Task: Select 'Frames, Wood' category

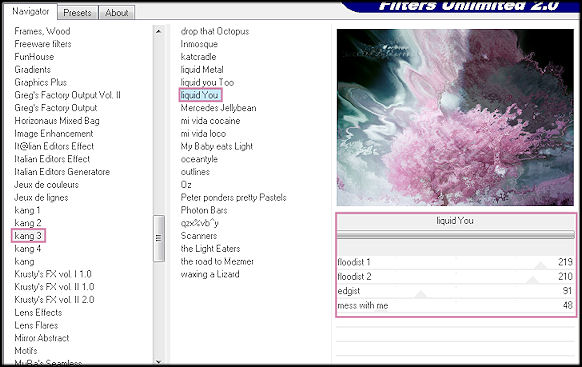Action: point(42,31)
